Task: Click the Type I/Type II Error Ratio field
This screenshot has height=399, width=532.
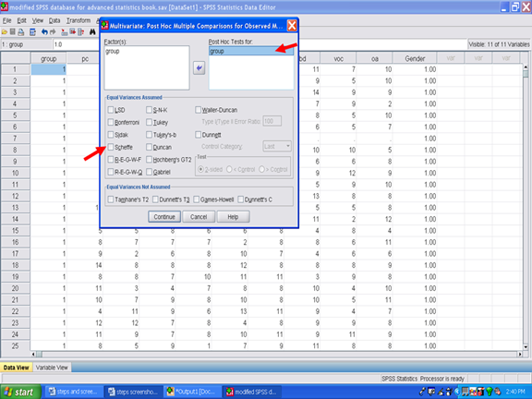Action: click(x=272, y=121)
